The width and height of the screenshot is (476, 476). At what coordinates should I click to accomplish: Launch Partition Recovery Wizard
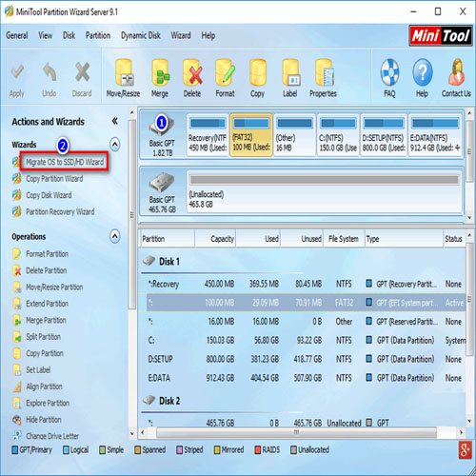click(60, 211)
